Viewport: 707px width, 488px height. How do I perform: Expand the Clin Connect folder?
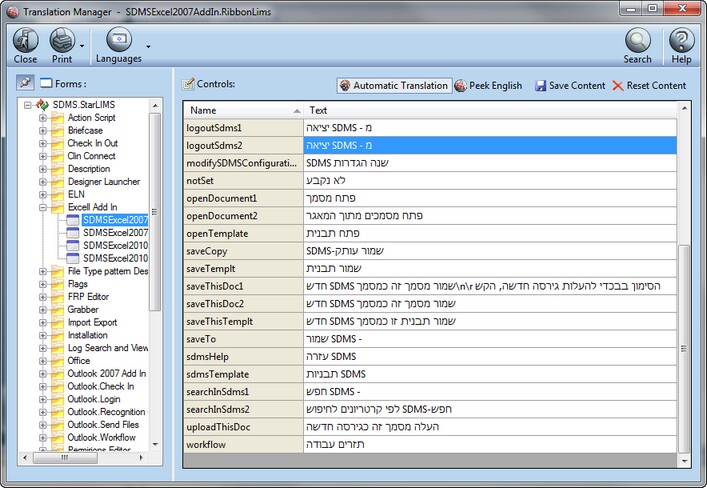tap(43, 157)
